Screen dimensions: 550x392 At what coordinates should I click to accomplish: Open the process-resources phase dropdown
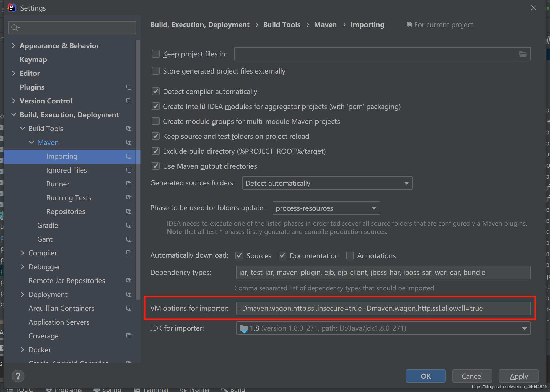click(x=326, y=208)
